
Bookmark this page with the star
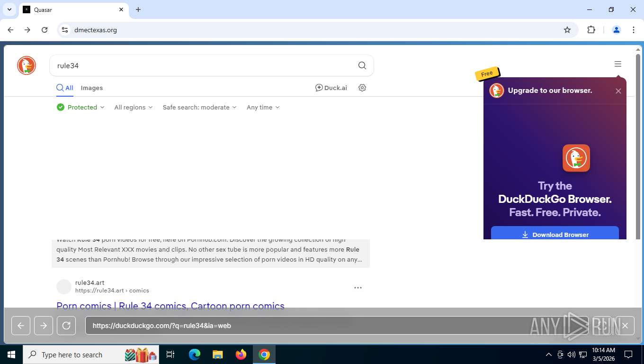(x=567, y=30)
